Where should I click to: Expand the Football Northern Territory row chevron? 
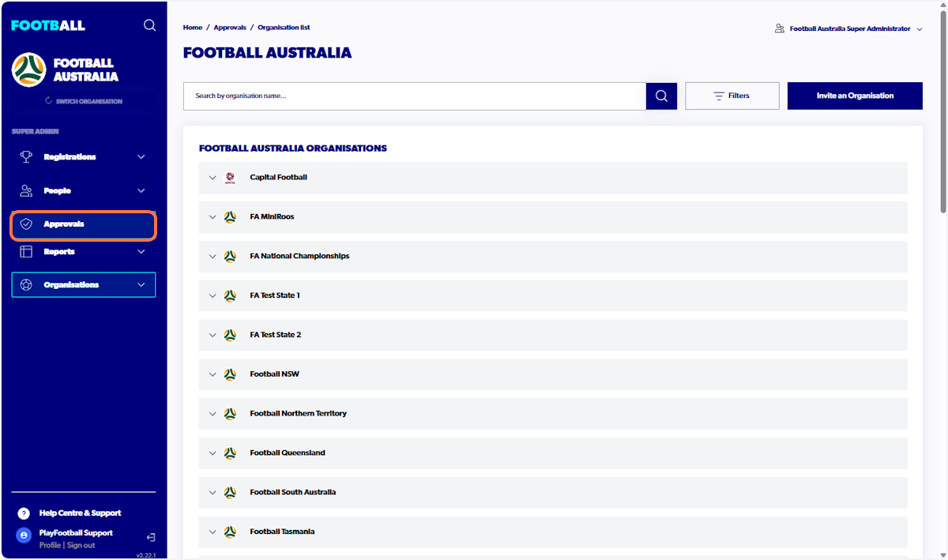click(x=212, y=414)
